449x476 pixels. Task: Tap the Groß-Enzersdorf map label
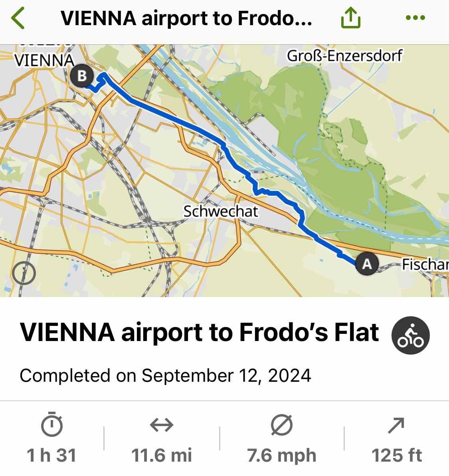click(x=345, y=56)
